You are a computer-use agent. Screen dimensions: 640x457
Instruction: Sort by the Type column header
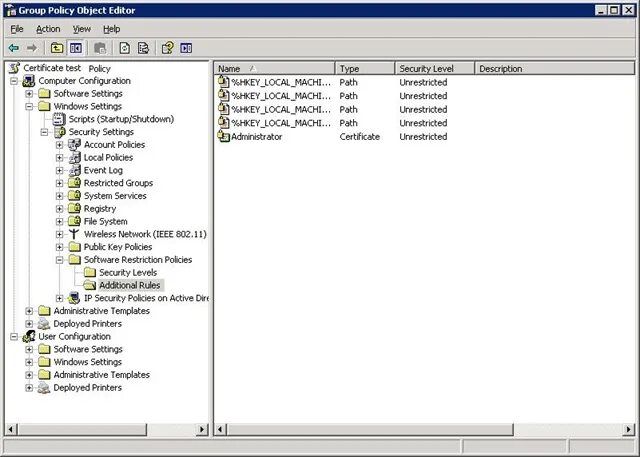365,69
